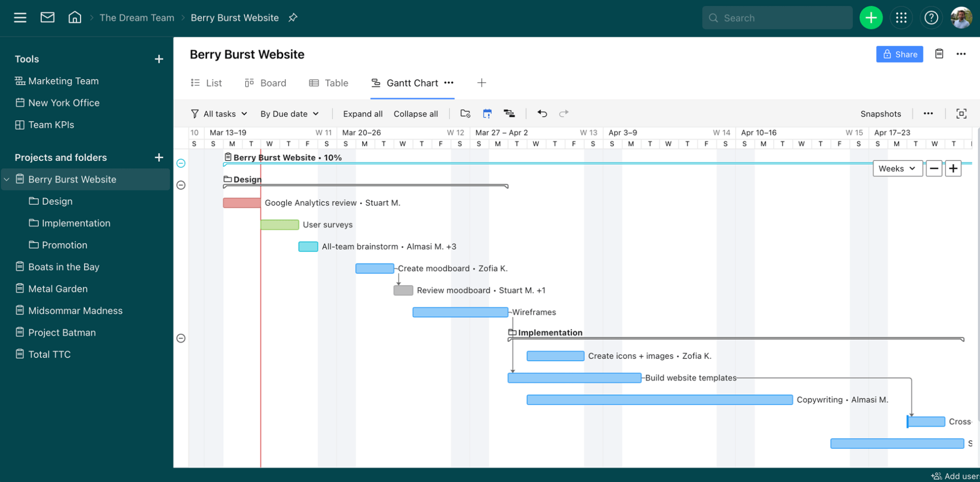This screenshot has height=482, width=980.
Task: Open the By Due date sorting dropdown
Action: point(289,113)
